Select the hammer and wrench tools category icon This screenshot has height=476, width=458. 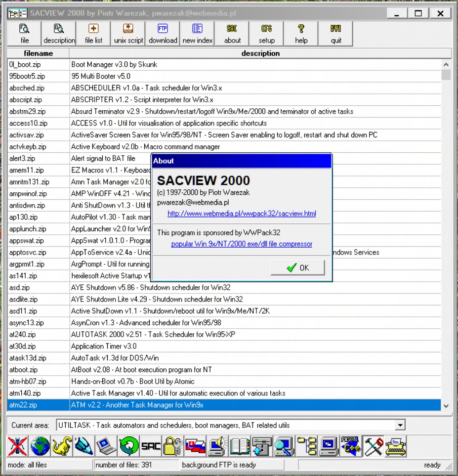tap(374, 446)
